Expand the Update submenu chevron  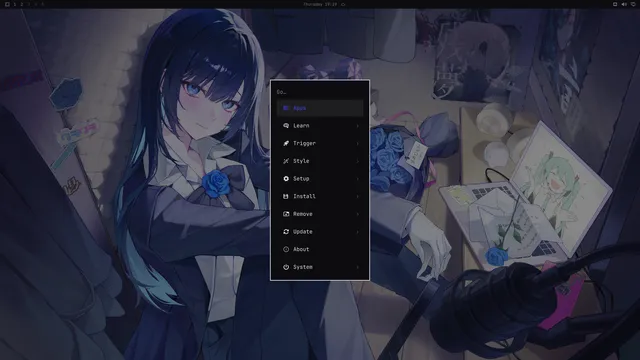pyautogui.click(x=358, y=232)
